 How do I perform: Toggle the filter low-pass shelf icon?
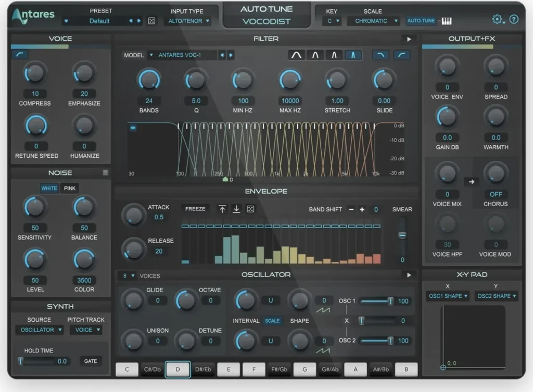(x=380, y=55)
